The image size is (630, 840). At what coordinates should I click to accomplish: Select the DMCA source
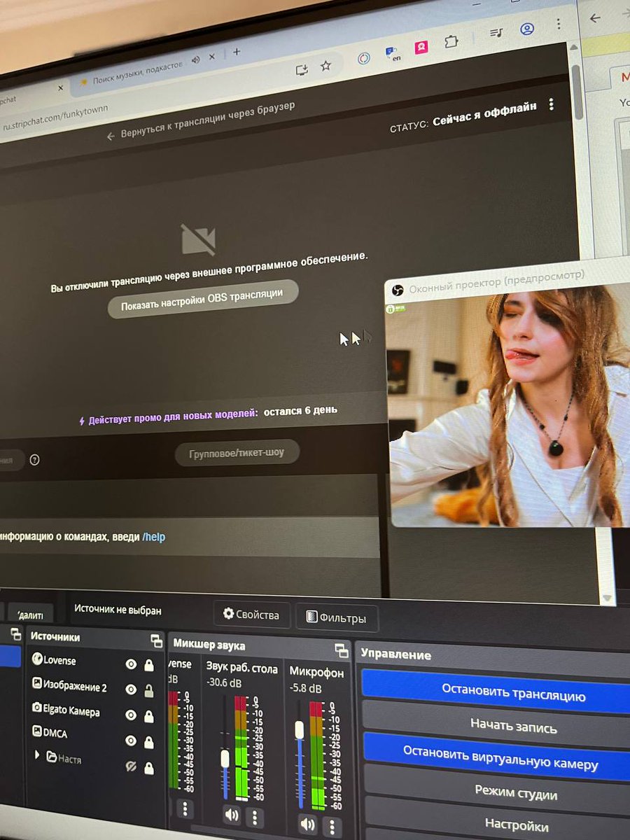point(50,733)
